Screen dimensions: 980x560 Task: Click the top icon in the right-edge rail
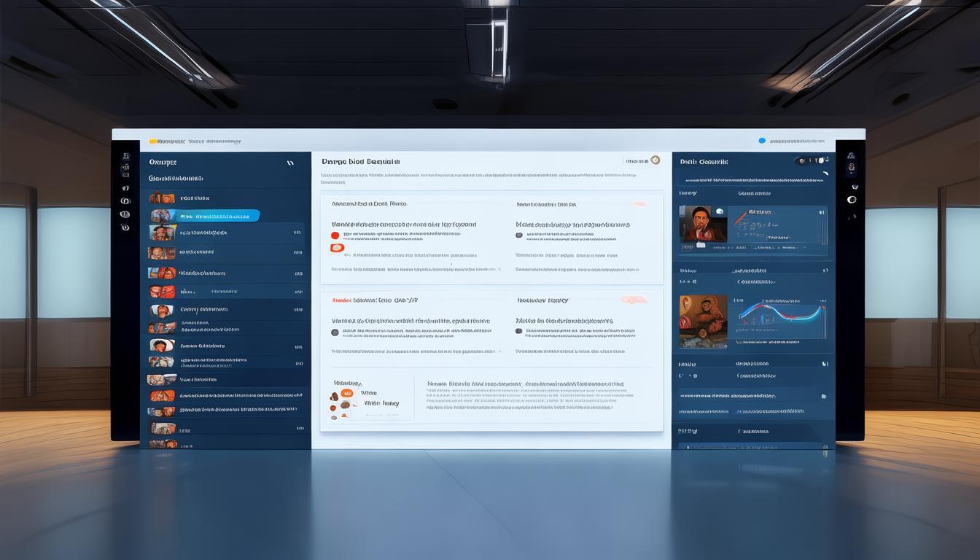pos(850,156)
